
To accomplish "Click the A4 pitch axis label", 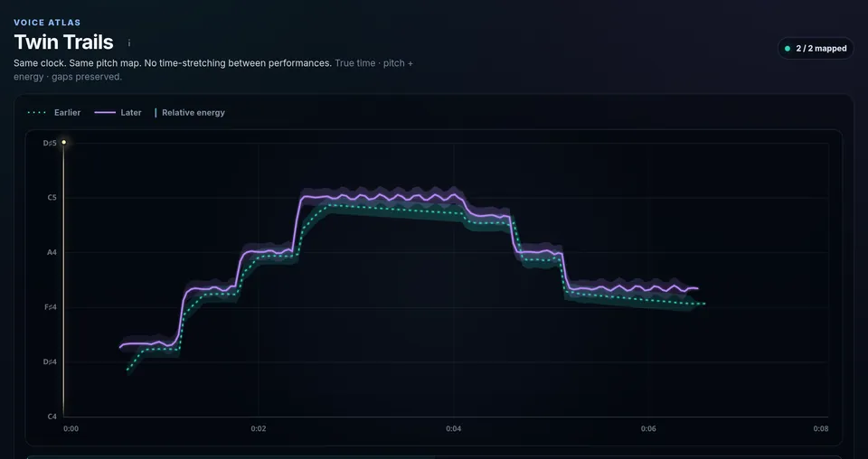I will [x=52, y=252].
